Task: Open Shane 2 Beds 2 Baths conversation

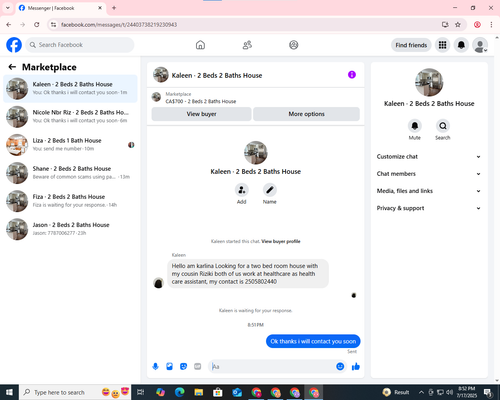Action: pos(70,173)
